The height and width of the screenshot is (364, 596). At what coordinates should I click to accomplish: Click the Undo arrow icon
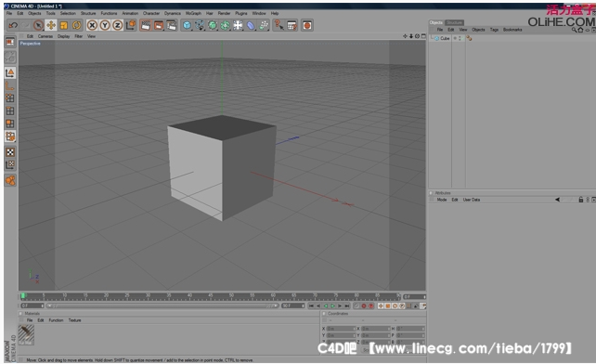coord(13,25)
